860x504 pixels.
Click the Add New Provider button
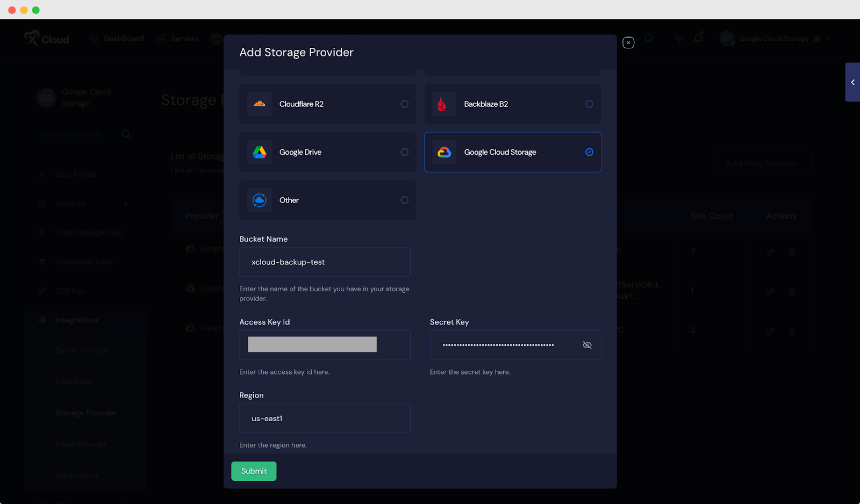coord(762,163)
